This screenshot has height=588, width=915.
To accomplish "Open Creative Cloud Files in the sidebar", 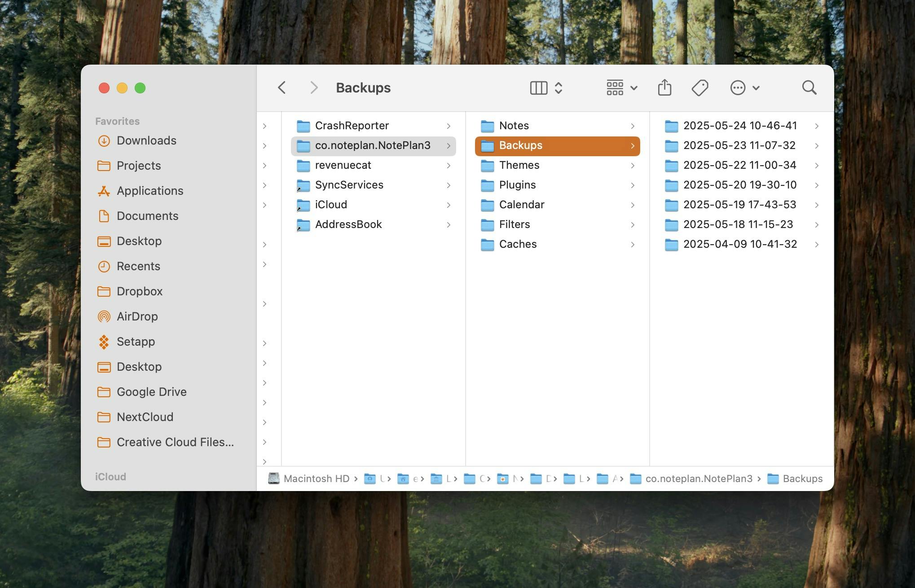I will (x=166, y=442).
